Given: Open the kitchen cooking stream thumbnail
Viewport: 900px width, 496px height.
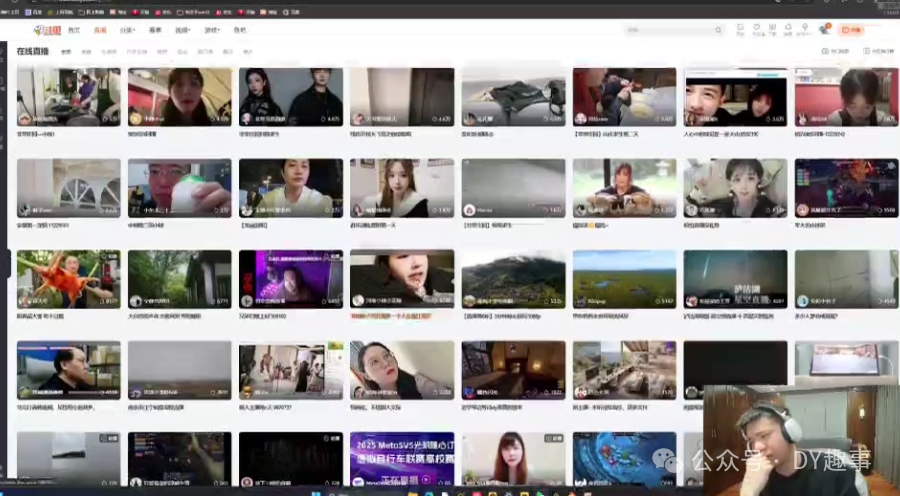Looking at the screenshot, I should point(69,97).
